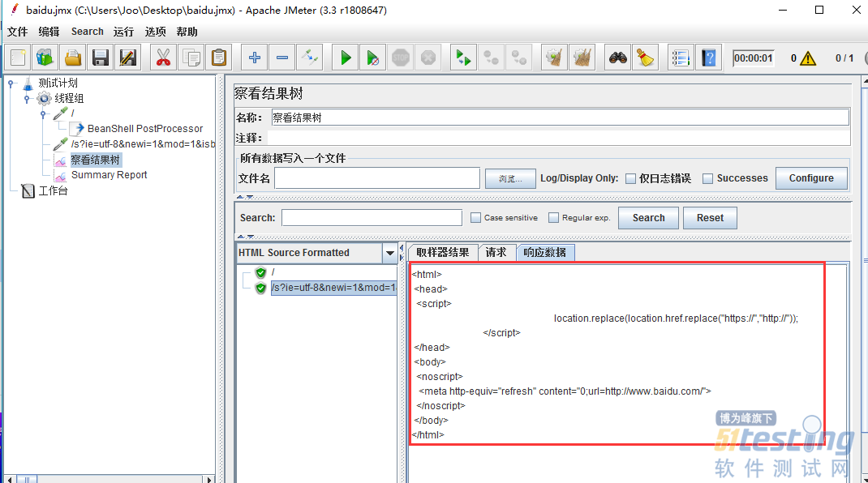
Task: Click the 注释 comments field
Action: 559,138
